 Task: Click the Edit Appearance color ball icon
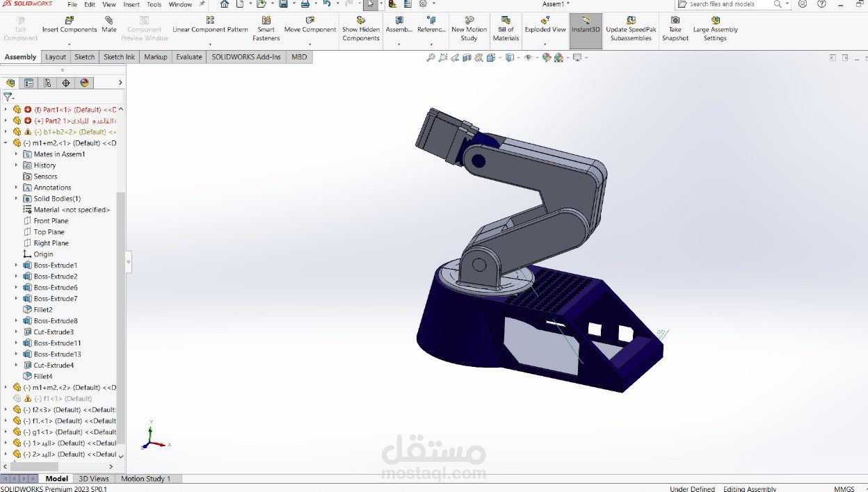coord(546,58)
